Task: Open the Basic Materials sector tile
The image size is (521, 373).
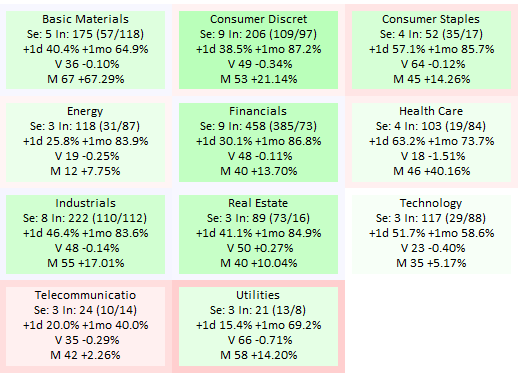Action: [x=85, y=50]
